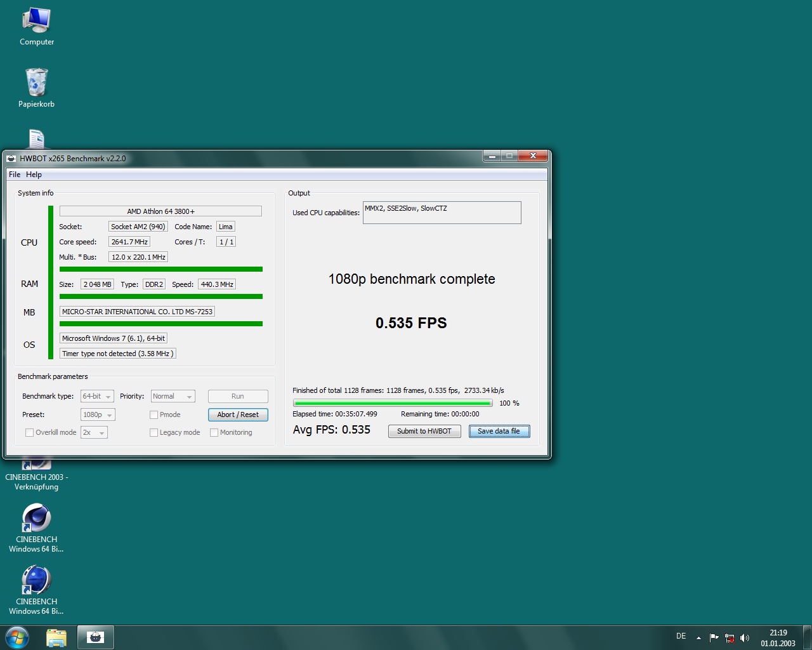Click the HWBOT title bar app icon
This screenshot has height=650, width=812.
pos(11,158)
